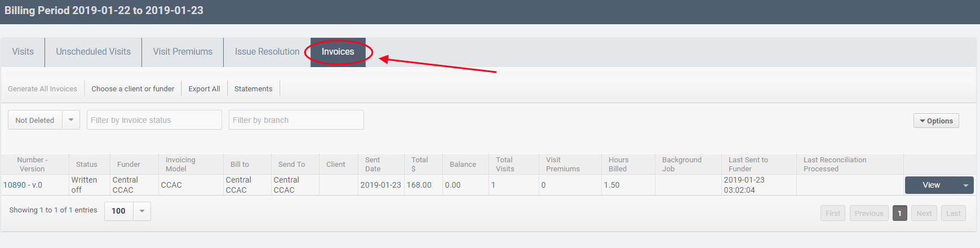Click the Filter by branch field
This screenshot has height=248, width=980.
tap(296, 120)
